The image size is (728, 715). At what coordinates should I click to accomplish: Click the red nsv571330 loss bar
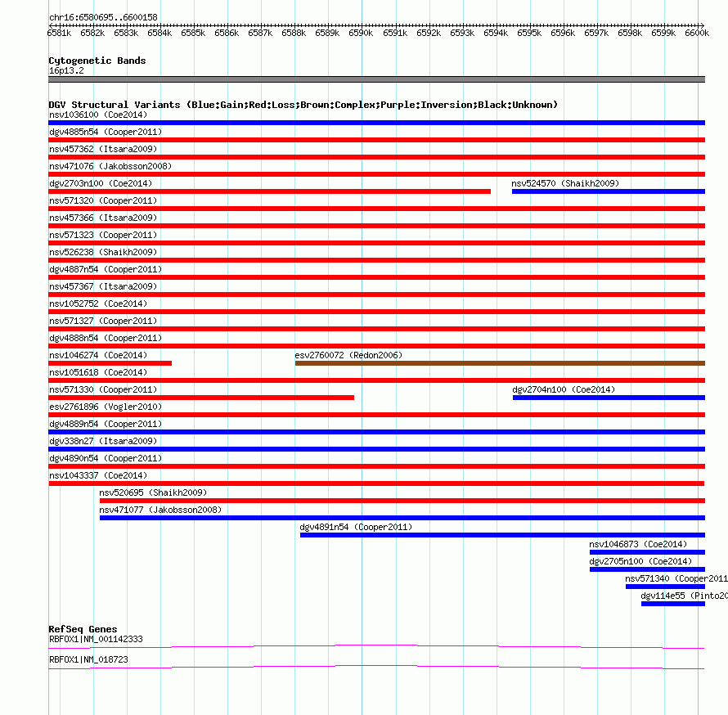201,398
